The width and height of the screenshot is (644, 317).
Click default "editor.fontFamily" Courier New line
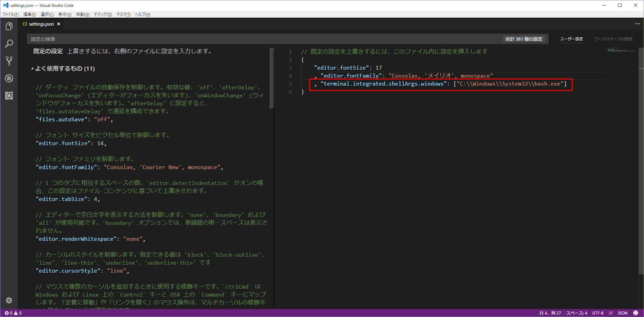click(x=130, y=167)
